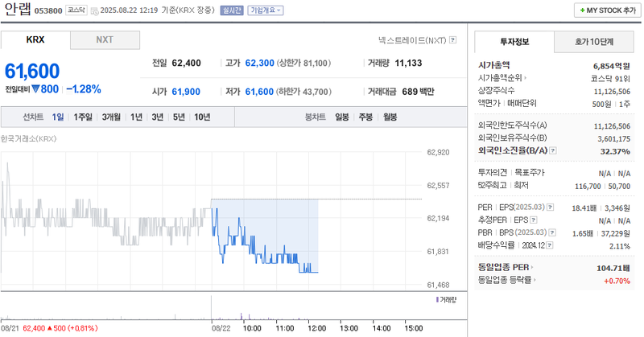Switch to the NXT tab

[105, 40]
